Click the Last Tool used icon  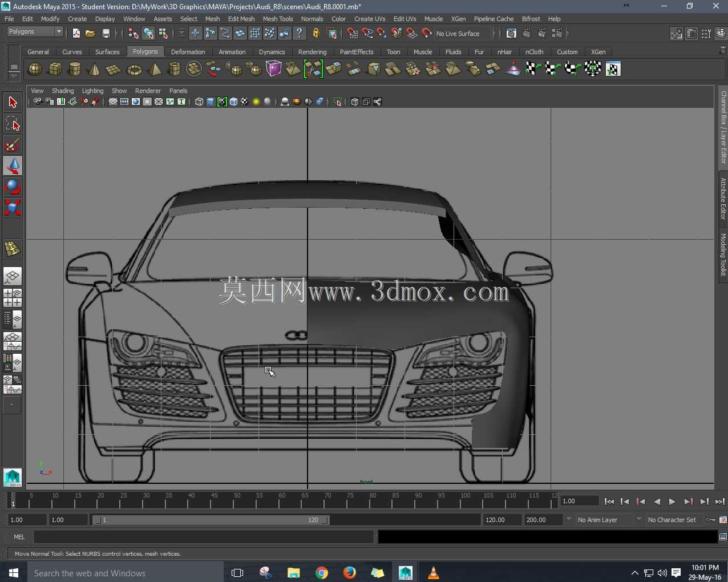coord(13,249)
